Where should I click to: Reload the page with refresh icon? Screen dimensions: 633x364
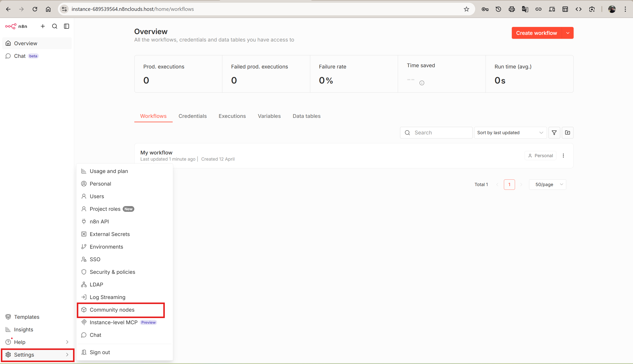35,9
